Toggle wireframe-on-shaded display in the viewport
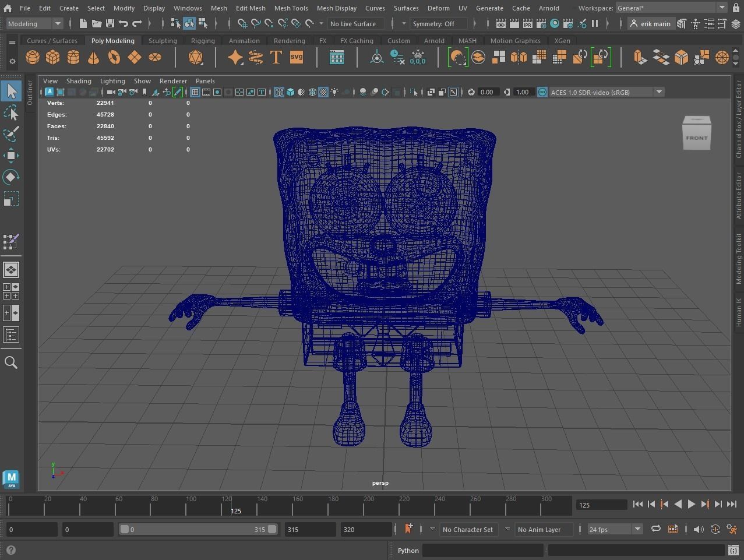This screenshot has width=744, height=560. tap(312, 91)
